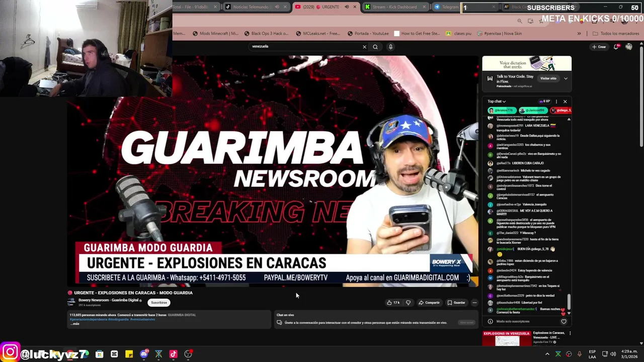The width and height of the screenshot is (644, 362).
Task: Expand the Top chat mode dropdown
Action: tap(497, 102)
